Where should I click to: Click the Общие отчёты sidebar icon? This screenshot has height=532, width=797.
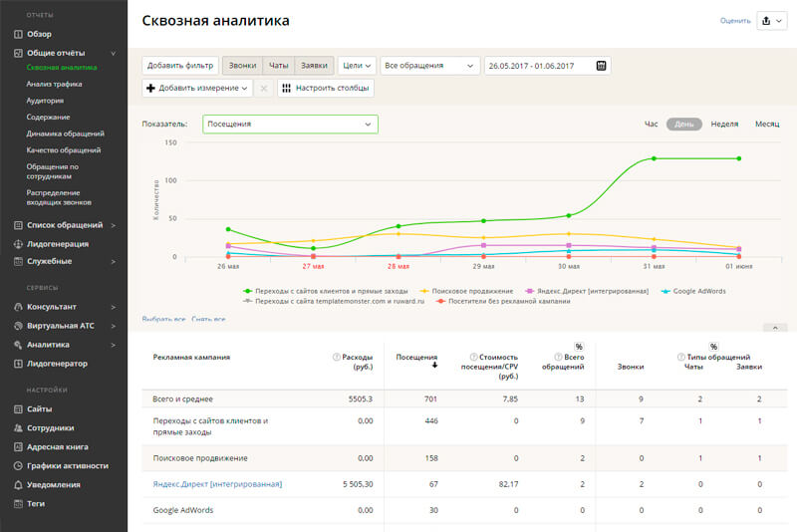(18, 53)
